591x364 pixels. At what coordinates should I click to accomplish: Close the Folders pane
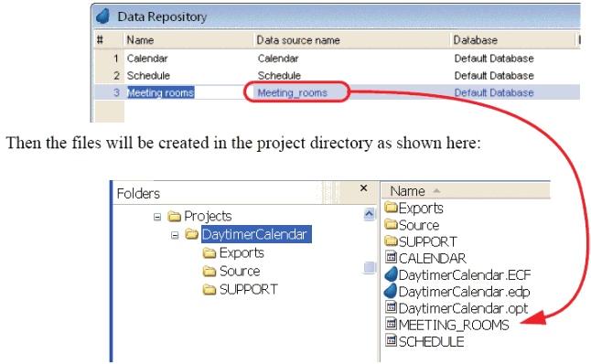pos(363,188)
